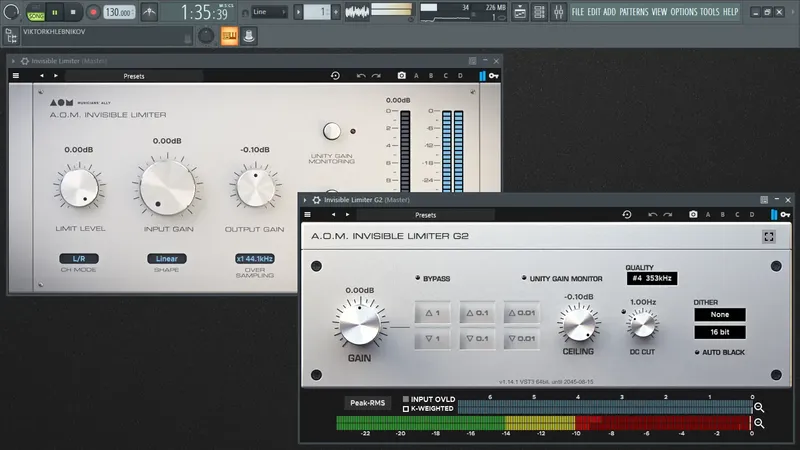
Task: Open the L/R channel mode selector
Action: click(79, 259)
